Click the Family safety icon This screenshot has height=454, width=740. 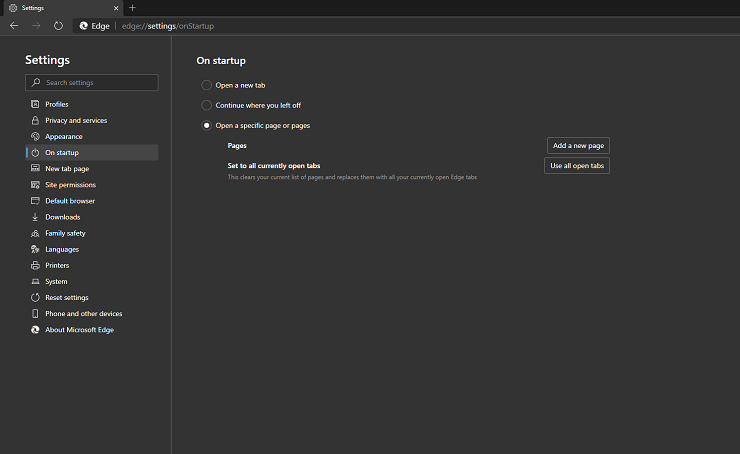(35, 233)
